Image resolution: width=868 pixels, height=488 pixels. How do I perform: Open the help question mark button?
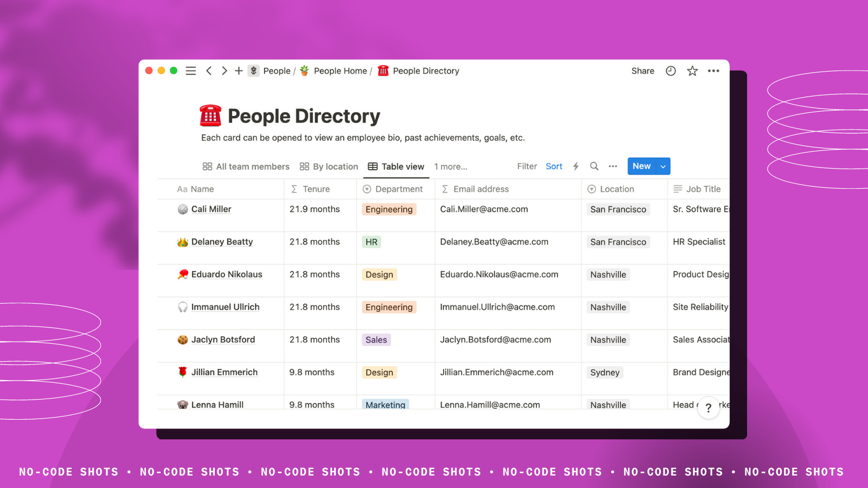click(709, 408)
